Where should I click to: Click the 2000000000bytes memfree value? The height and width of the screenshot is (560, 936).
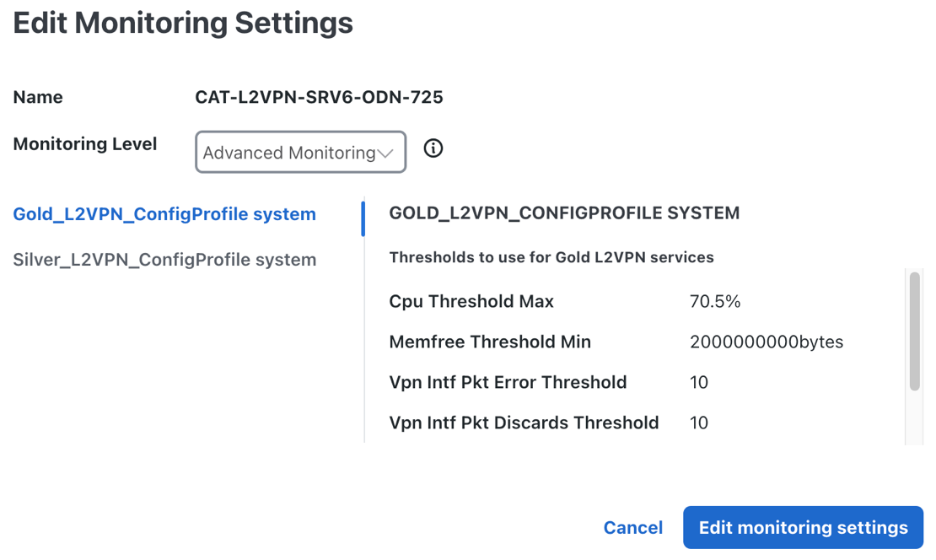tap(766, 342)
